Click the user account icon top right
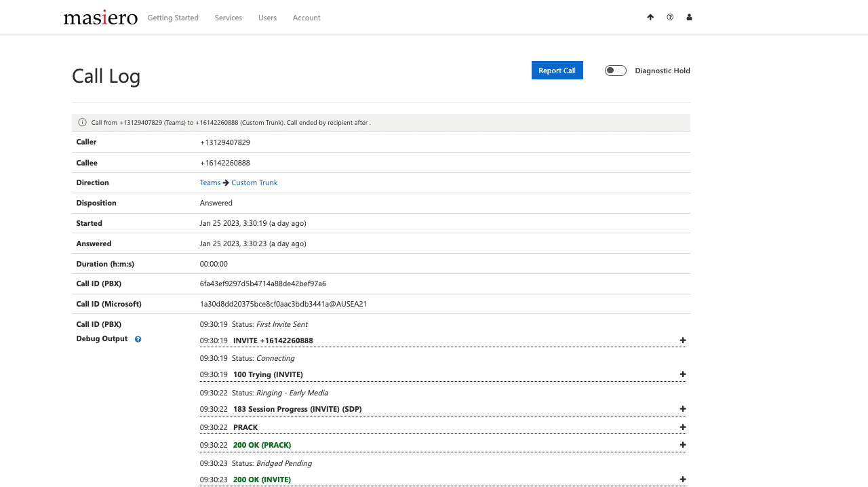Image resolution: width=868 pixels, height=487 pixels. (x=689, y=17)
